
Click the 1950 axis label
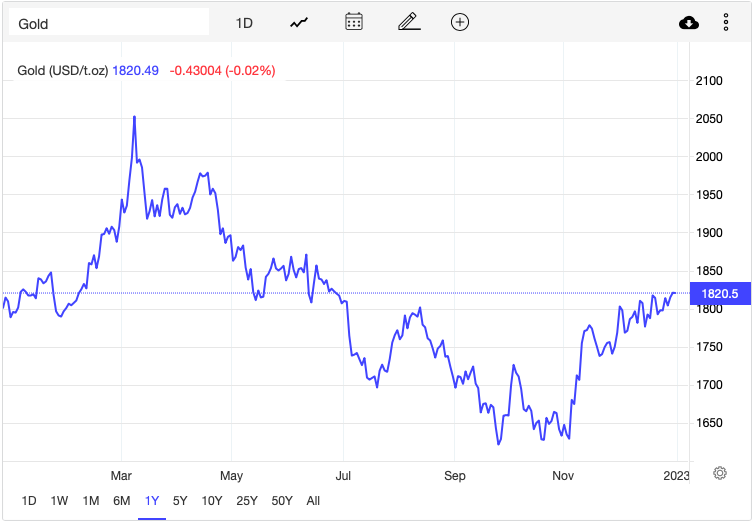709,195
